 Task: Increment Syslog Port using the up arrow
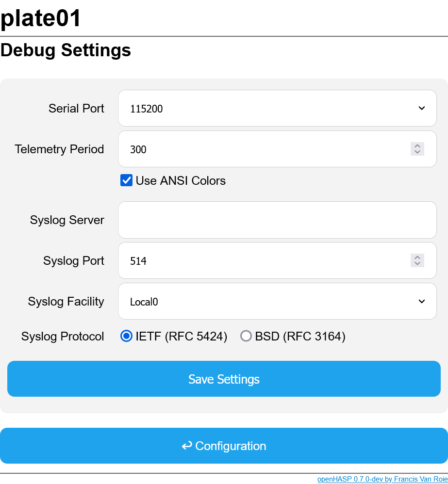[417, 258]
